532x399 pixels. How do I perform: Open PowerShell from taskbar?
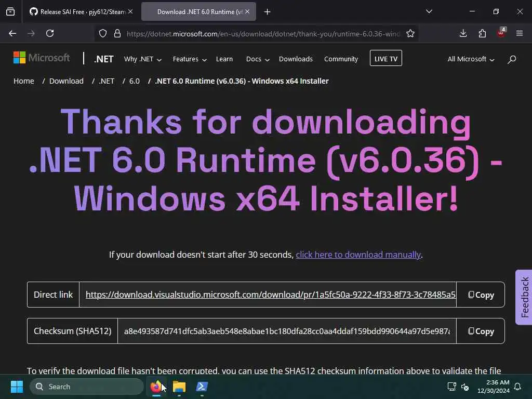tap(202, 387)
